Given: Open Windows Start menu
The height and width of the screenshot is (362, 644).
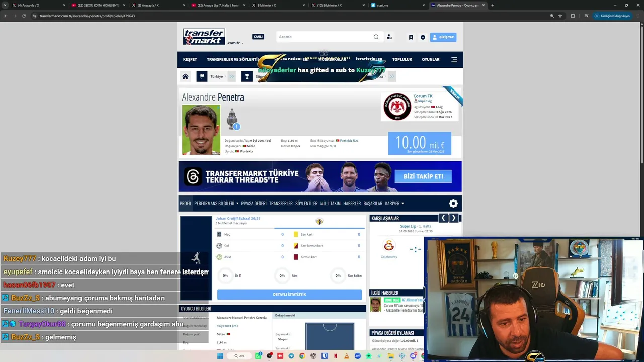Looking at the screenshot, I should click(x=220, y=356).
